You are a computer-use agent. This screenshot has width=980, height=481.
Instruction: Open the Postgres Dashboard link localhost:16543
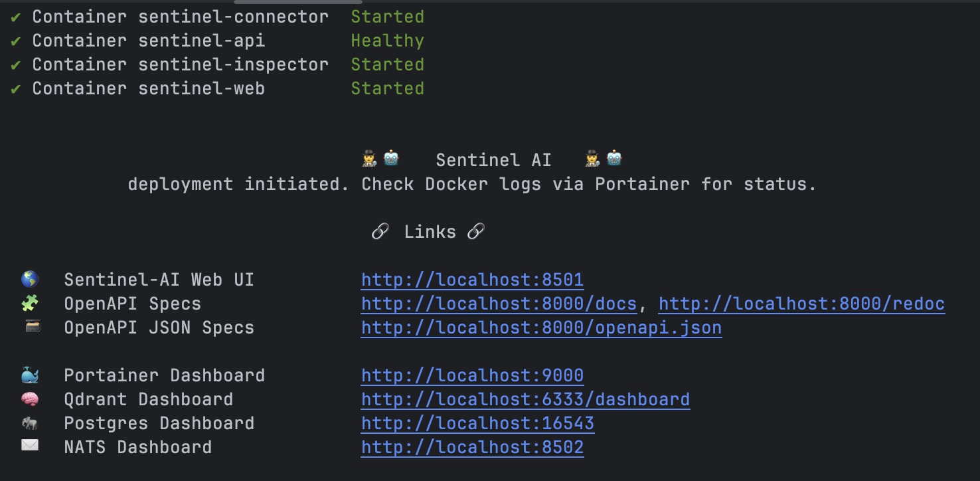coord(477,423)
